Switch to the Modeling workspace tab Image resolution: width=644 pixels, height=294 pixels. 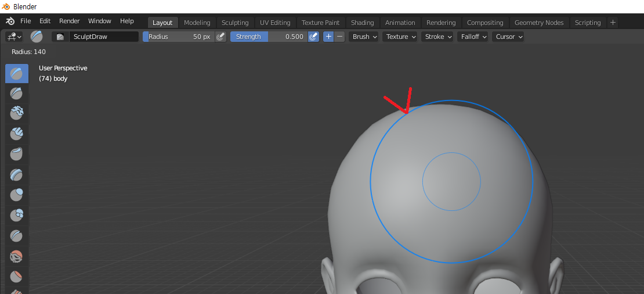[x=197, y=23]
